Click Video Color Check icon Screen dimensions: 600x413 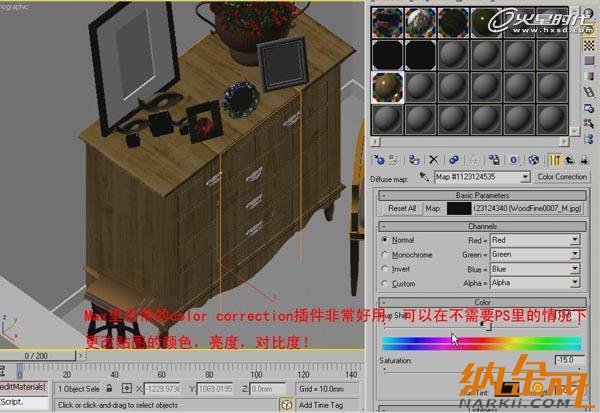589,76
